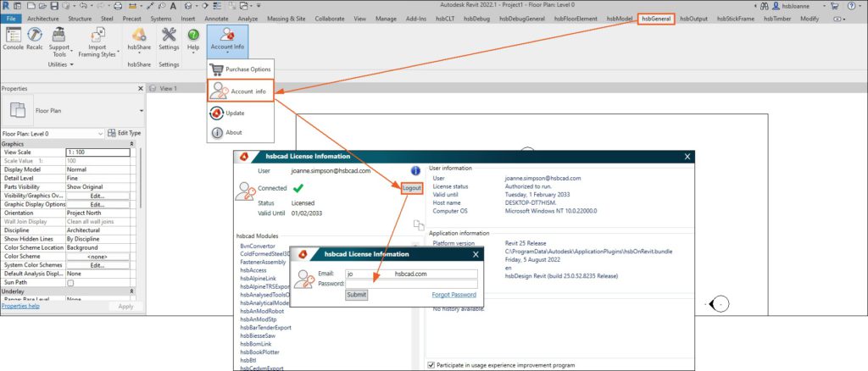
Task: Open the Console tool in the ribbon
Action: 13,39
